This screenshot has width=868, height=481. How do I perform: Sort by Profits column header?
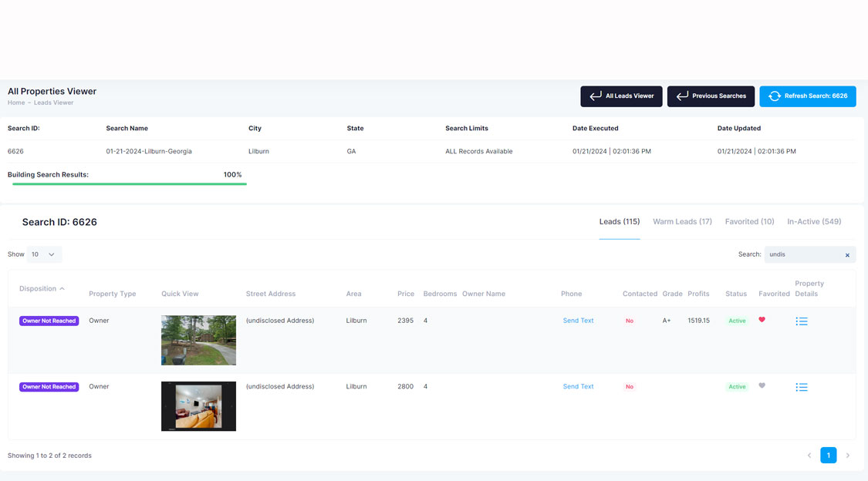pos(698,294)
